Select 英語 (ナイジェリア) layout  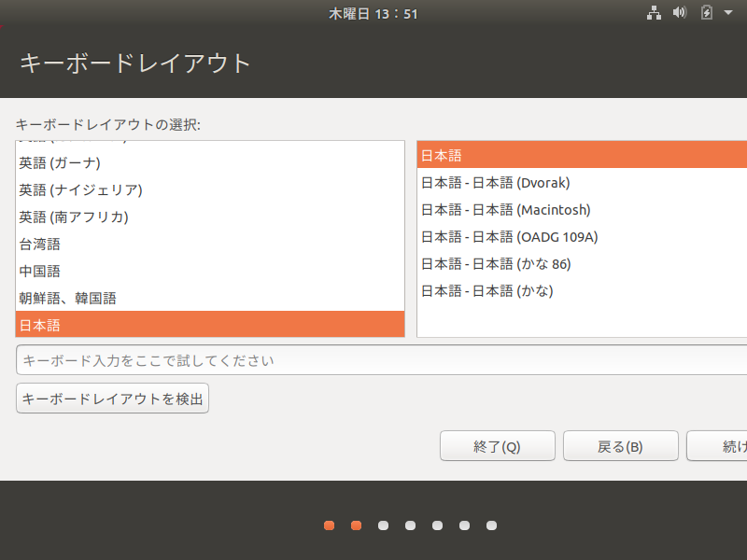point(210,190)
